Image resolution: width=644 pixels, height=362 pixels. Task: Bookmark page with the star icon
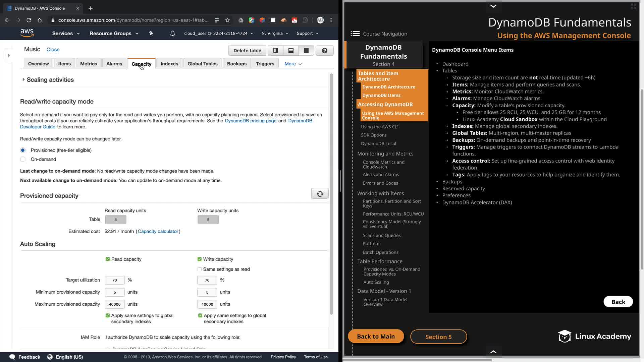(227, 20)
